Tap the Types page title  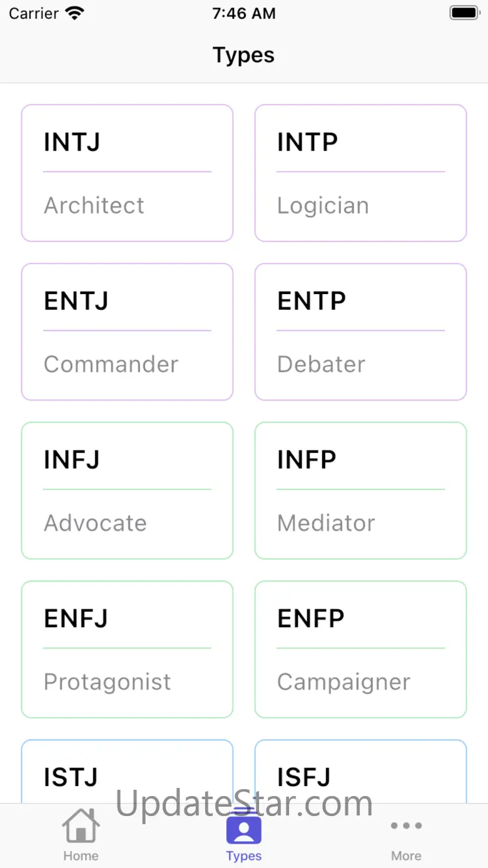[243, 55]
